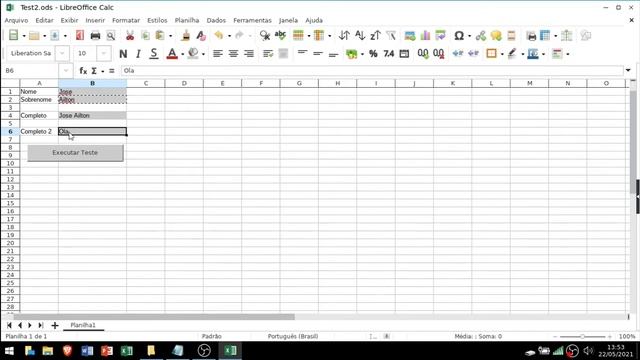Expand the formula bar

(628, 71)
